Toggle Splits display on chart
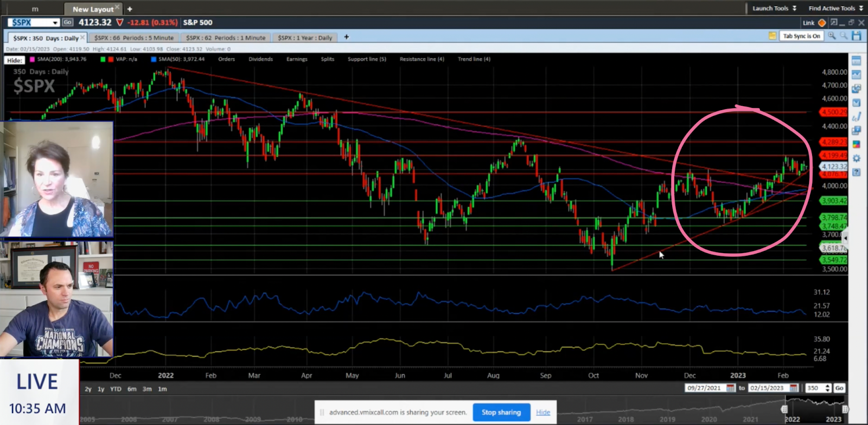This screenshot has height=425, width=868. [328, 59]
